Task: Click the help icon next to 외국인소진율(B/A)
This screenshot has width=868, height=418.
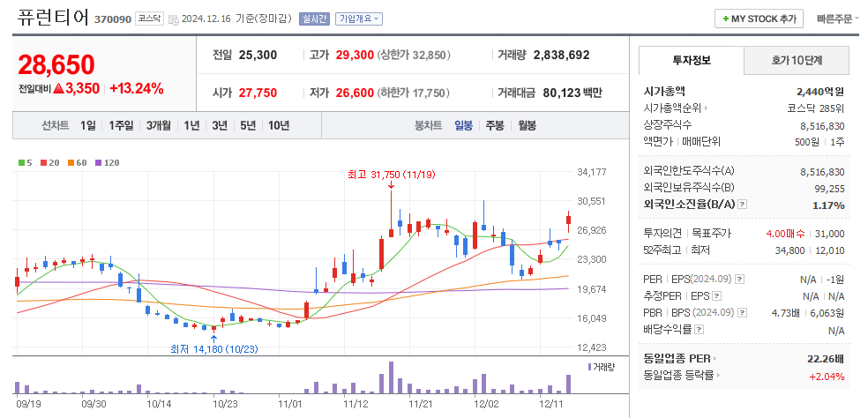Action: 743,205
